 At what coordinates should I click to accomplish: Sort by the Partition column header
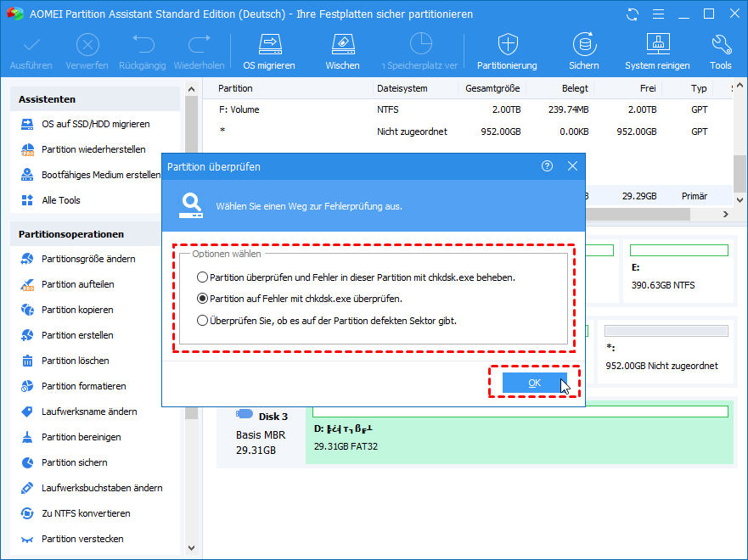(235, 88)
